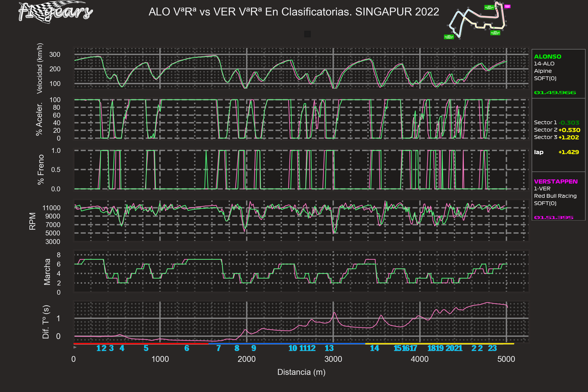
Task: Click the dark square below the title
Action: 307,34
